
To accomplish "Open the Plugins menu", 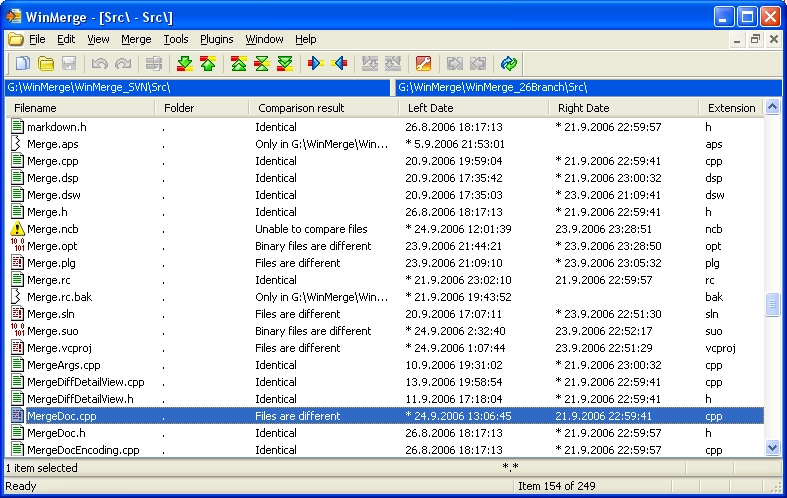I will tap(216, 39).
